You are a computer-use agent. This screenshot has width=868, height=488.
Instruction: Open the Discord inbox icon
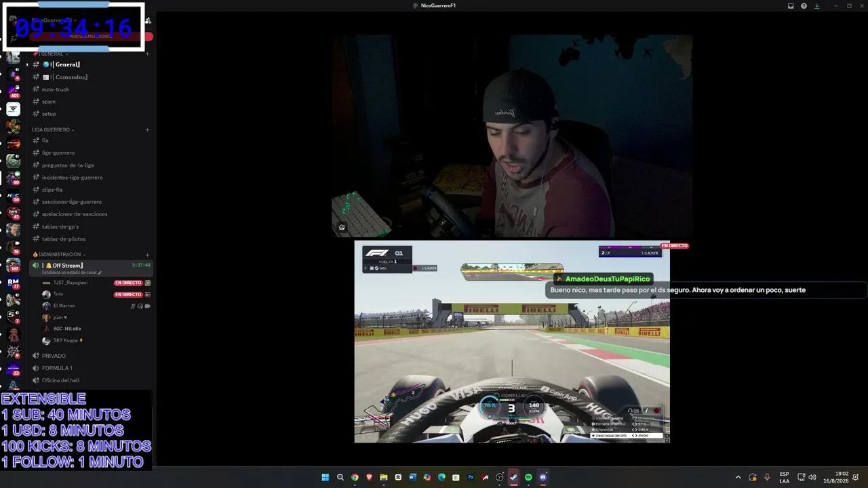(x=791, y=5)
